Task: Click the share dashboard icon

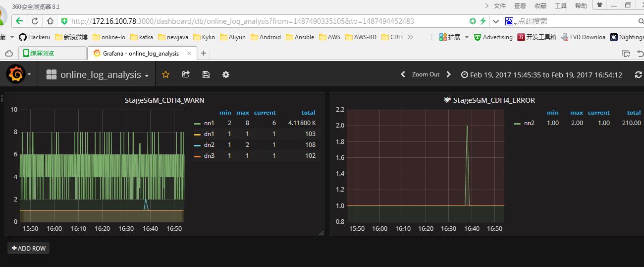Action: pyautogui.click(x=186, y=74)
